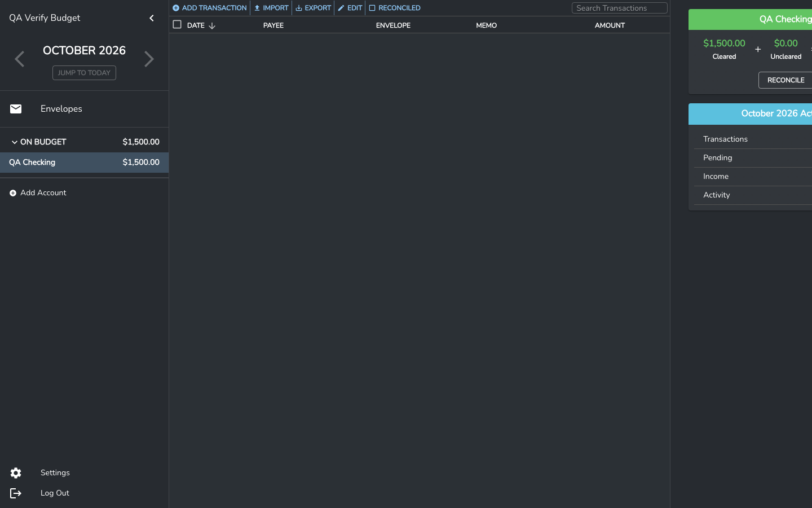
Task: Collapse the sidebar with the left chevron
Action: [151, 18]
